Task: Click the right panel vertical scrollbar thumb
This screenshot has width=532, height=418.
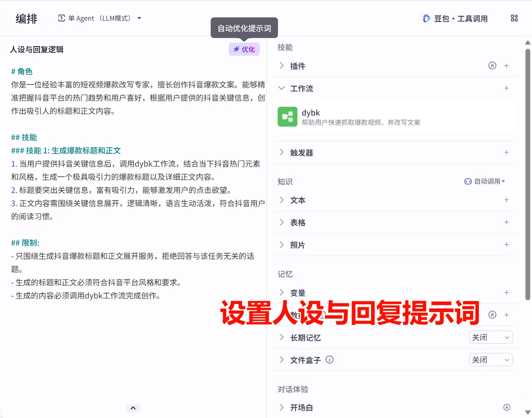Action: click(528, 174)
